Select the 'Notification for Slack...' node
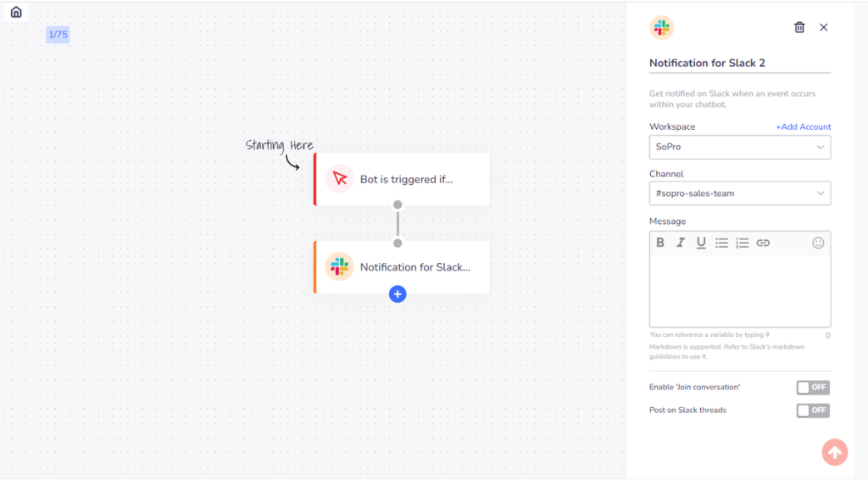Screen dimensions: 868x481 (402, 266)
